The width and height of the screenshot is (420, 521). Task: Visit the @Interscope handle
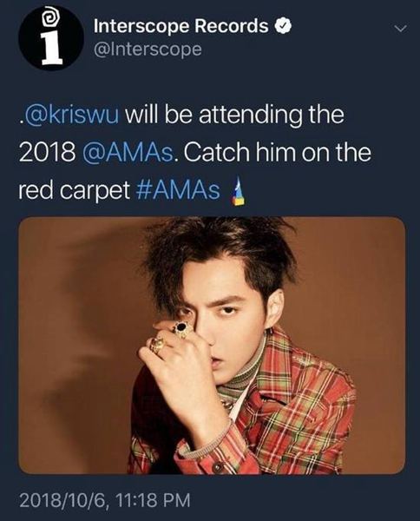(x=148, y=49)
